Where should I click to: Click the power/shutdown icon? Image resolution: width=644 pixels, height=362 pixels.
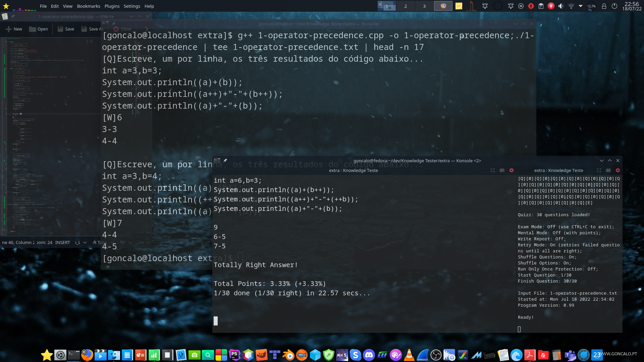[x=614, y=6]
